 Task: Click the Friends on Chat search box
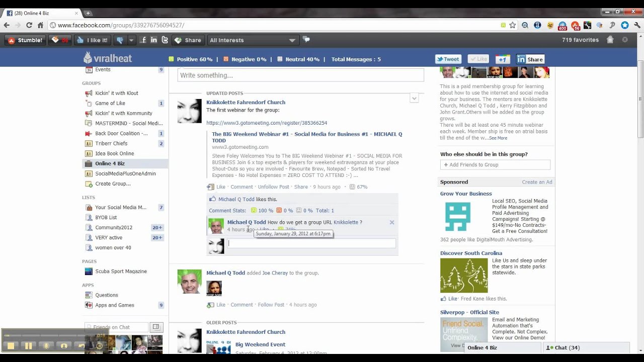(x=116, y=327)
